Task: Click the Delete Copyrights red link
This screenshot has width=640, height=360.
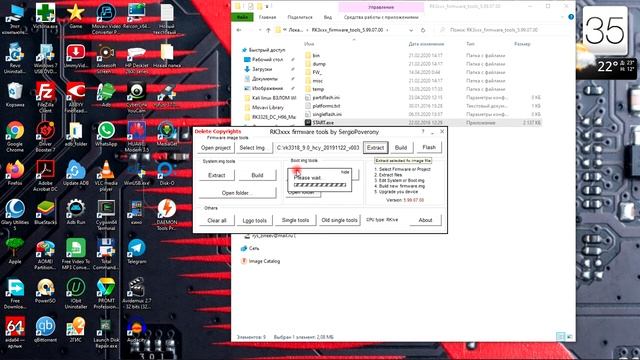Action: click(x=218, y=131)
